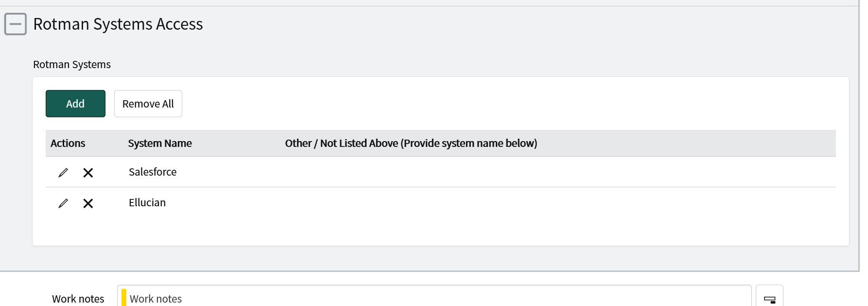Edit the Salesforce row with pencil icon
The width and height of the screenshot is (868, 306).
[x=63, y=173]
